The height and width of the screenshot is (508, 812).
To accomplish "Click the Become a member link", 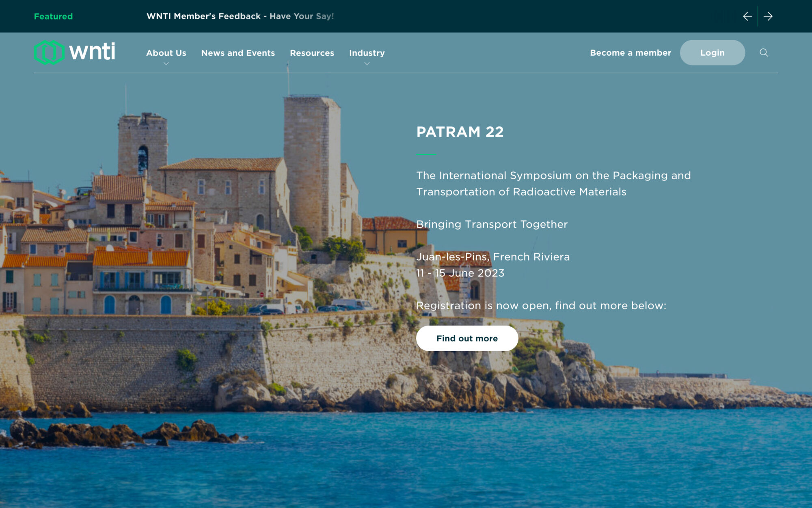I will point(631,53).
